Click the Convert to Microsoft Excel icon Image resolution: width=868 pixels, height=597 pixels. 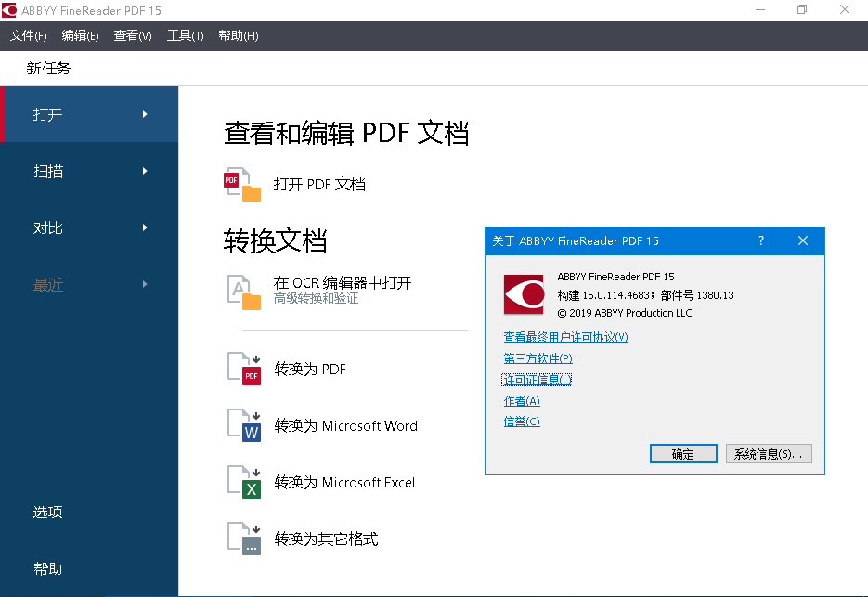(243, 481)
